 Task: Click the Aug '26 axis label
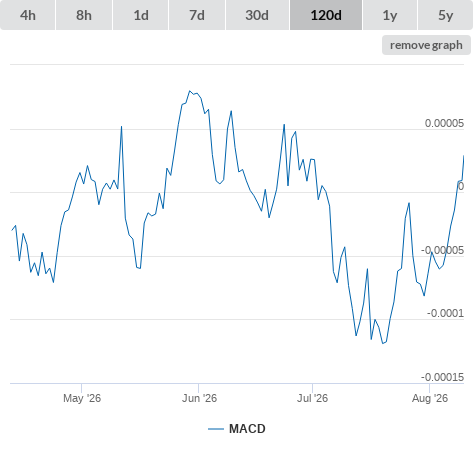[x=430, y=398]
